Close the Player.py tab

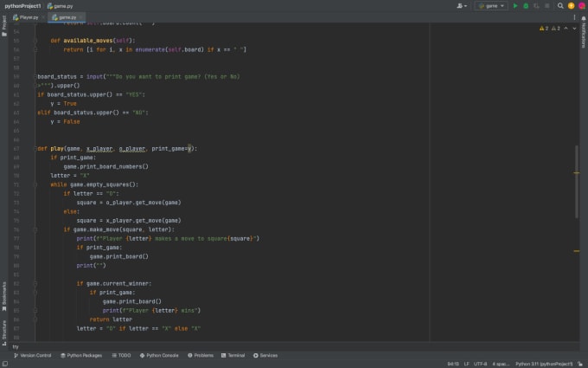[42, 17]
